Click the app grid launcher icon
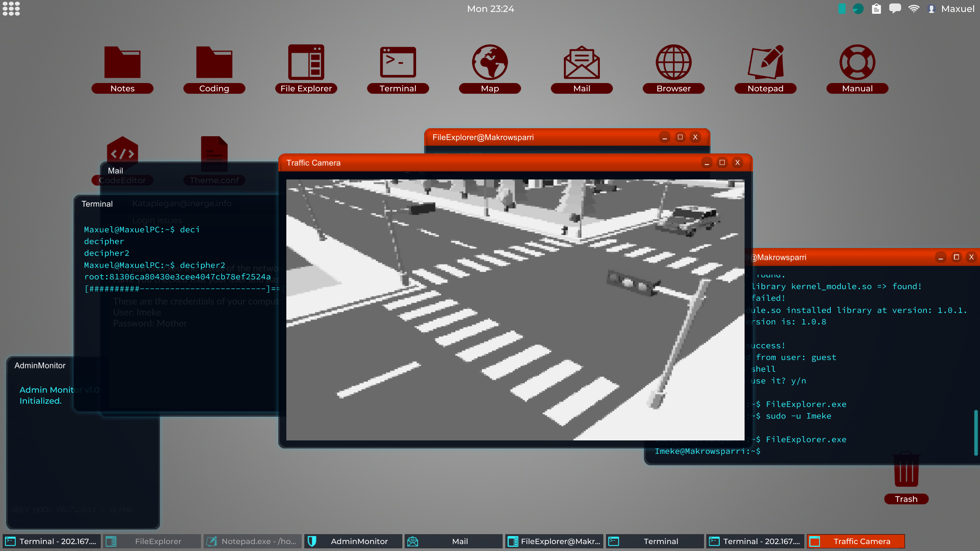Image resolution: width=980 pixels, height=551 pixels. pyautogui.click(x=11, y=8)
